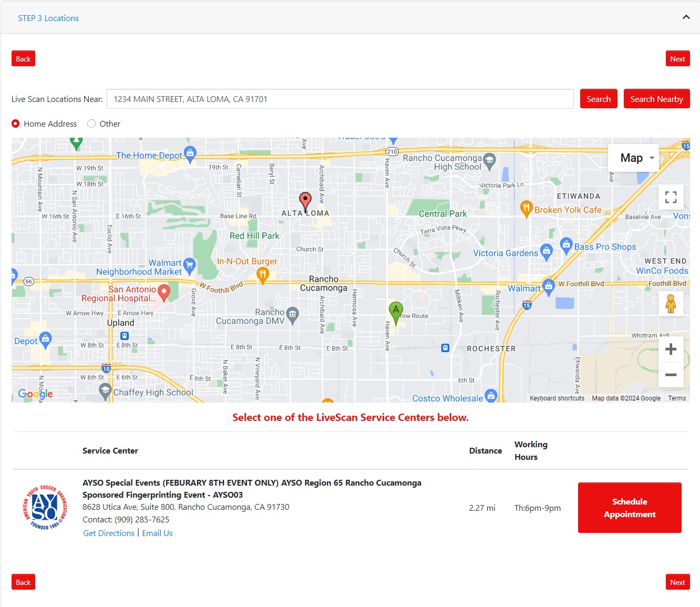This screenshot has width=700, height=607.
Task: Click the bottom Back button
Action: click(23, 582)
